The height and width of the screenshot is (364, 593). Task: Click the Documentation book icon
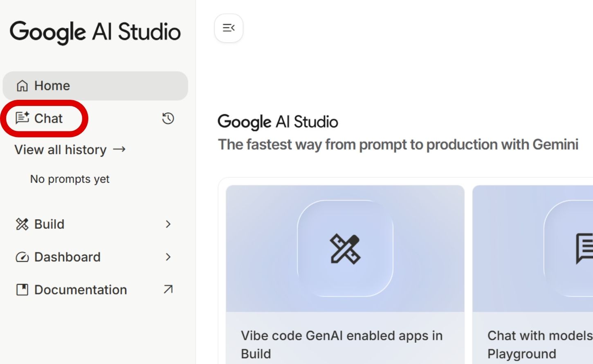pyautogui.click(x=22, y=290)
